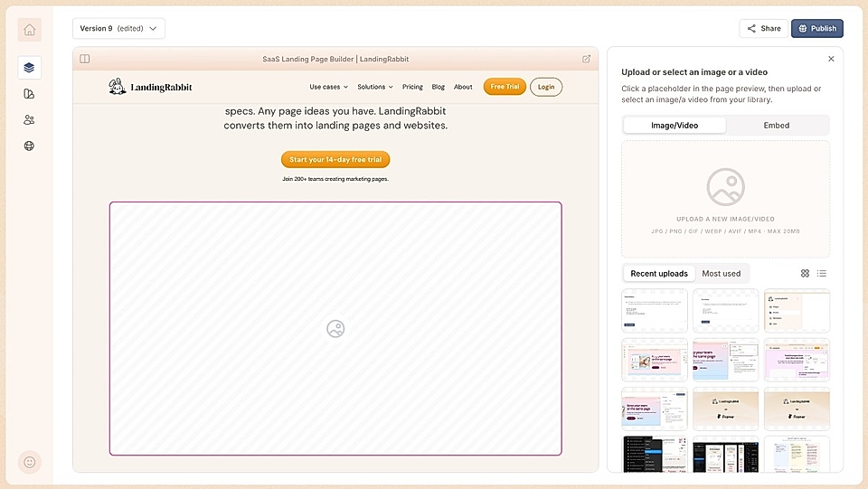Pick first thumbnail in first uploads row
The width and height of the screenshot is (868, 489).
pyautogui.click(x=655, y=311)
